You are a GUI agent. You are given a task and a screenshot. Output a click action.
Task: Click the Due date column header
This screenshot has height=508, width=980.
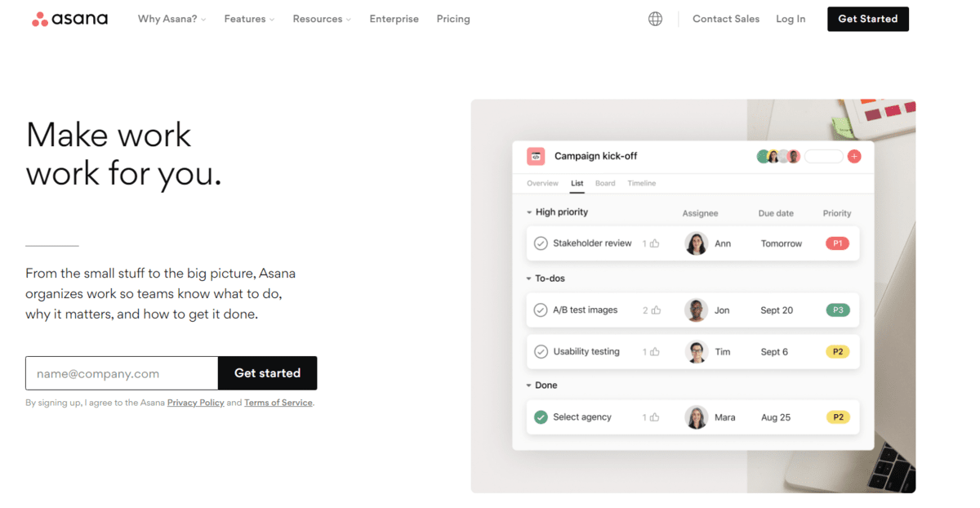pos(776,213)
